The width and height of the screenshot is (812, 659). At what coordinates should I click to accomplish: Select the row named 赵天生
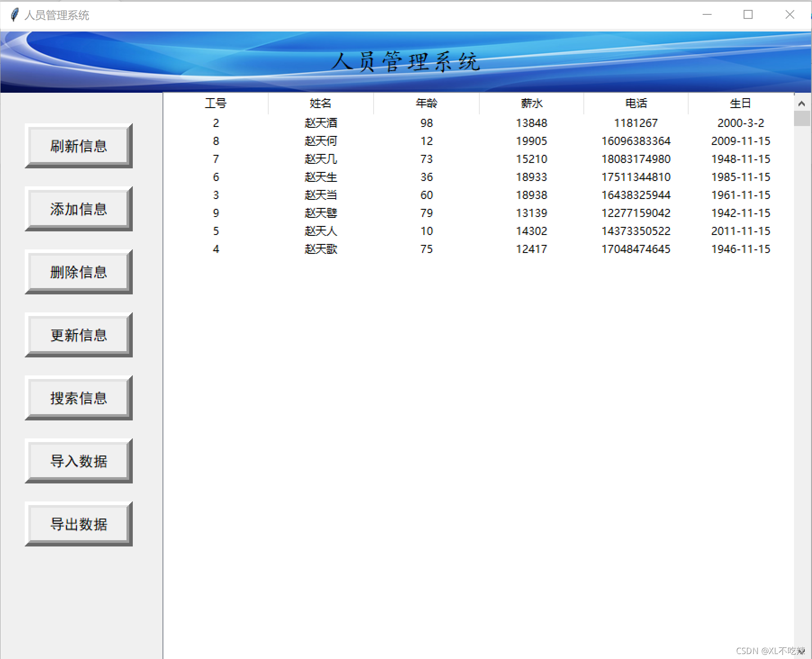pyautogui.click(x=478, y=177)
